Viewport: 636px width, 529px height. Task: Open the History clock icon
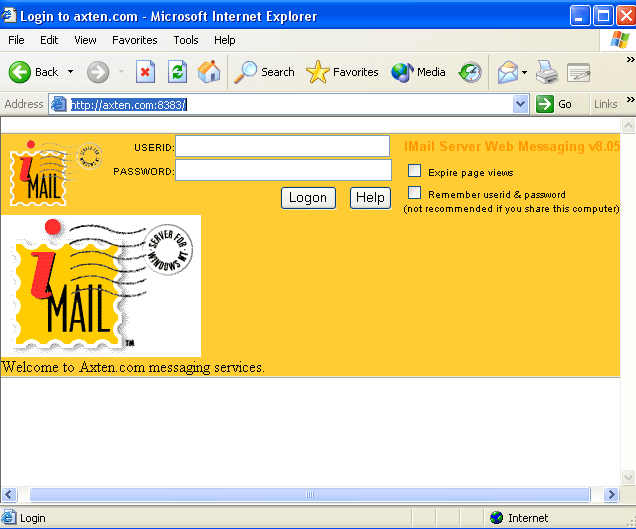tap(470, 72)
